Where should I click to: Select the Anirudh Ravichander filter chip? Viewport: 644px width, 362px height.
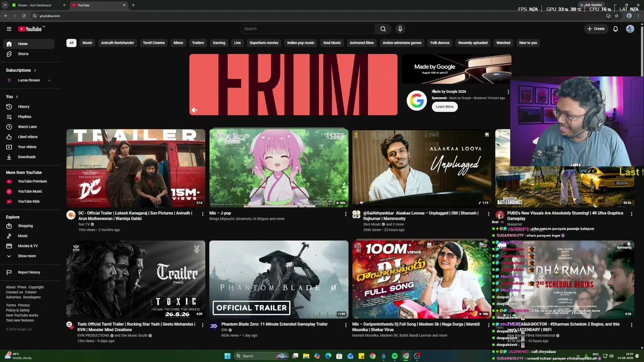click(118, 43)
